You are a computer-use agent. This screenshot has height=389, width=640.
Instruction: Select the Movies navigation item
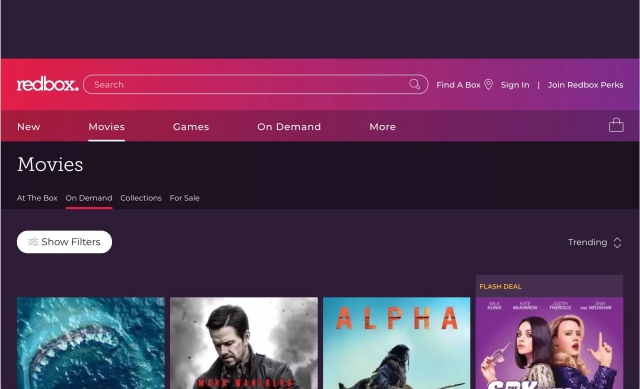[x=107, y=127]
